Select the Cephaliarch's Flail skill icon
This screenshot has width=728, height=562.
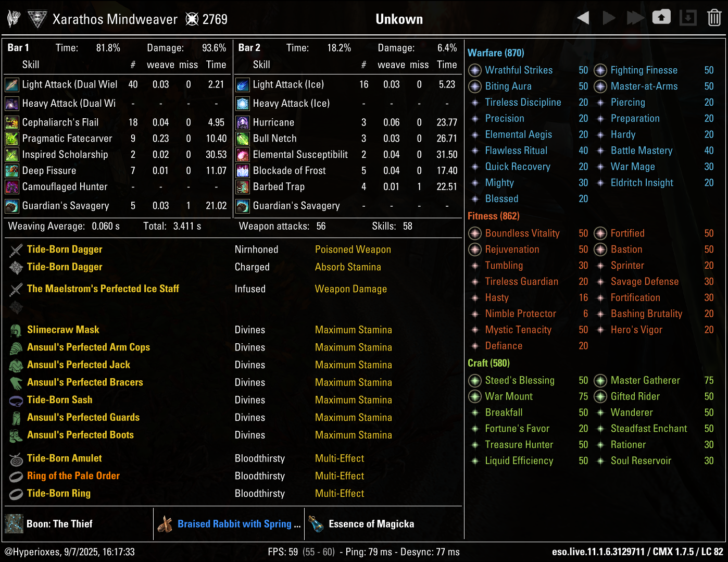click(x=11, y=122)
